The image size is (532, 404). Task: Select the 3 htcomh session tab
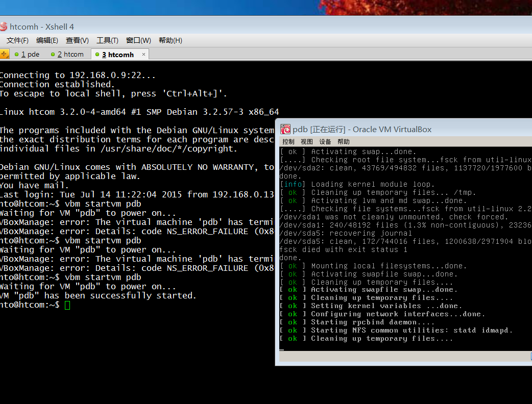(x=120, y=54)
